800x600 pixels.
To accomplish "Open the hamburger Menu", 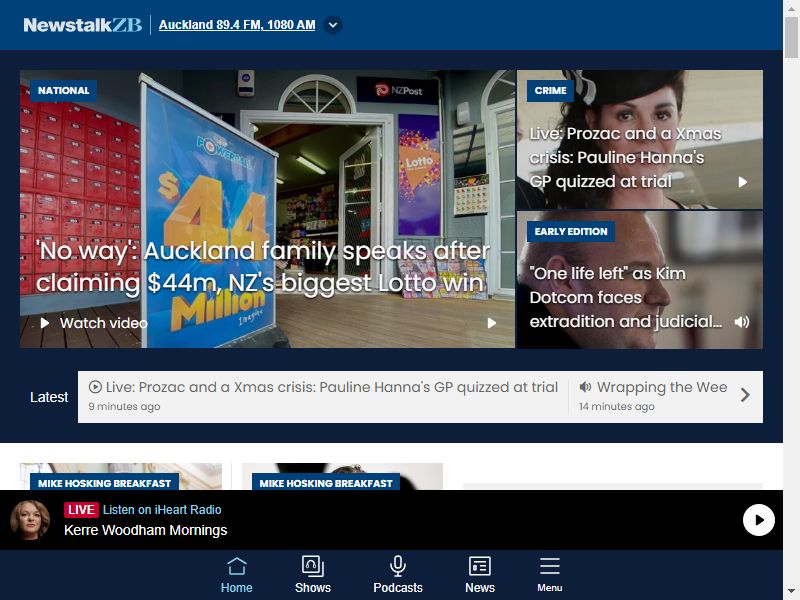I will pos(549,575).
